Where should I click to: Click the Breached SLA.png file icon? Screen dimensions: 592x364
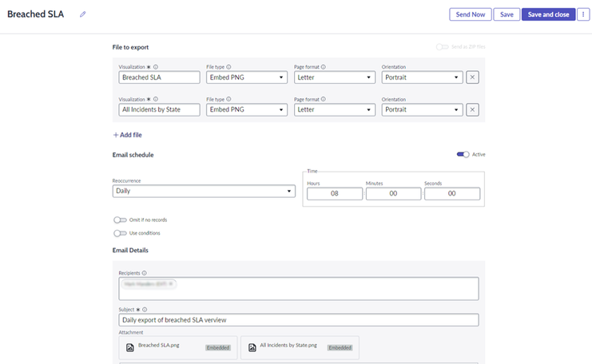(x=130, y=347)
